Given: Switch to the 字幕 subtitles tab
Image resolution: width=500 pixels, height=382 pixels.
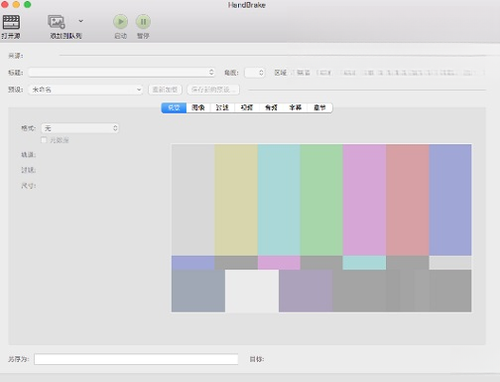Looking at the screenshot, I should pos(295,108).
